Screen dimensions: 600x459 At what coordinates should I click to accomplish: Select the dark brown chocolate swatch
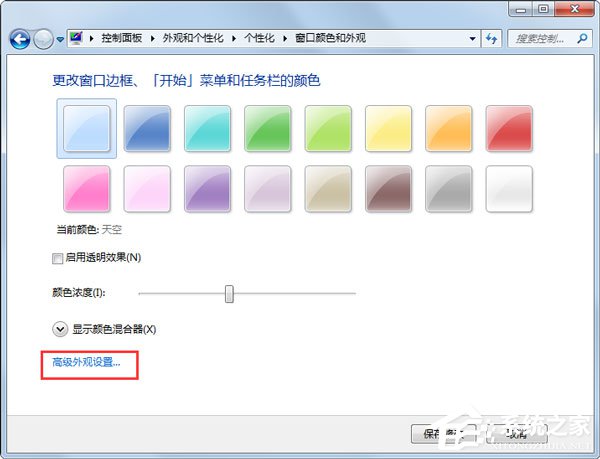(x=388, y=189)
